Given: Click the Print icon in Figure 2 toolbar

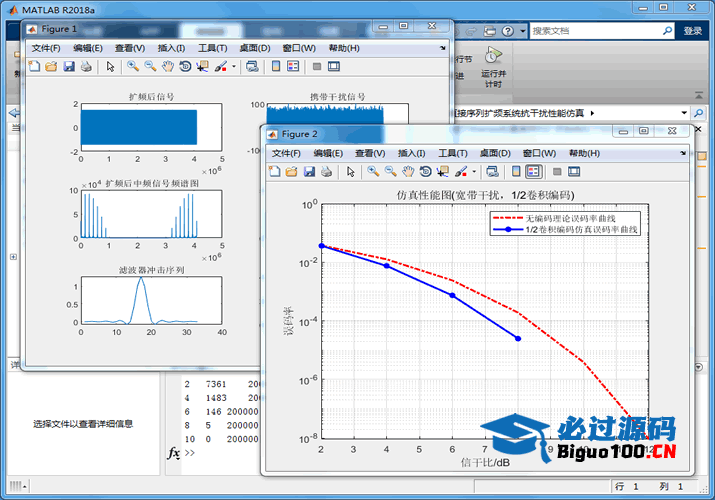Looking at the screenshot, I should tap(327, 172).
